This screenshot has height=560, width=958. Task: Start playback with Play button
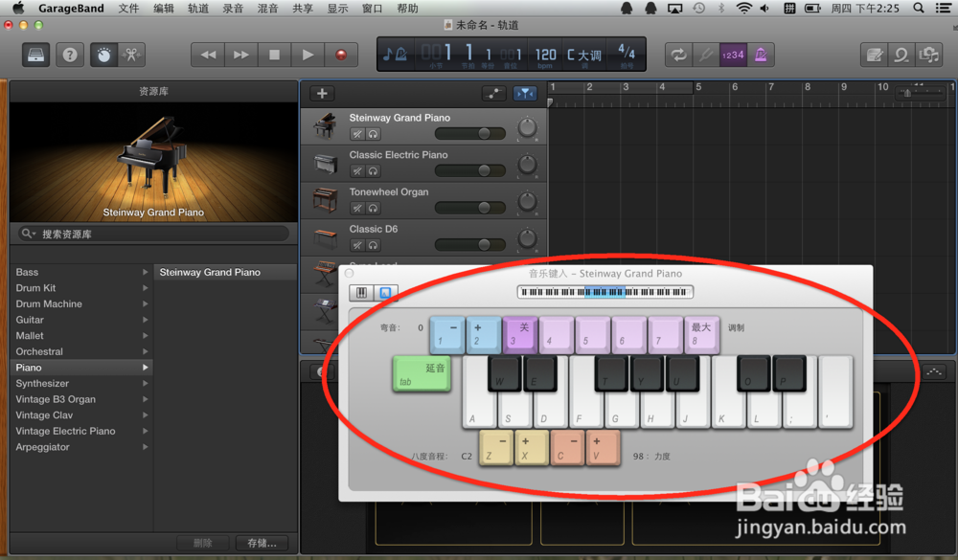(308, 55)
